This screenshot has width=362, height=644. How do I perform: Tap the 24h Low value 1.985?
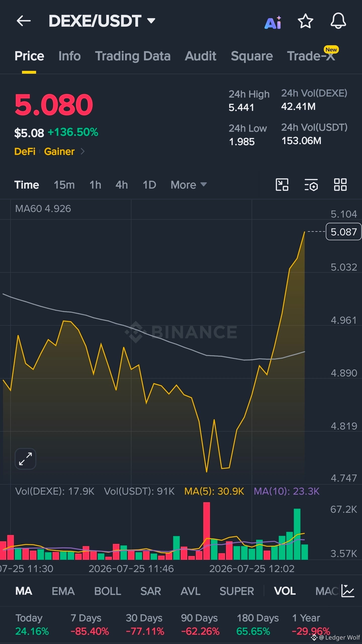point(242,142)
